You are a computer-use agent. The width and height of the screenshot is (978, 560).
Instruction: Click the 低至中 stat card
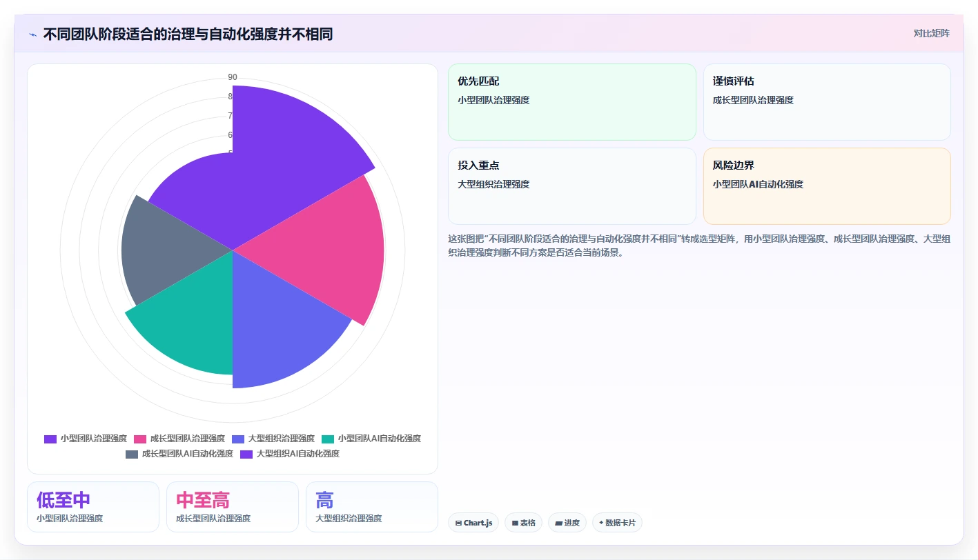pos(93,507)
